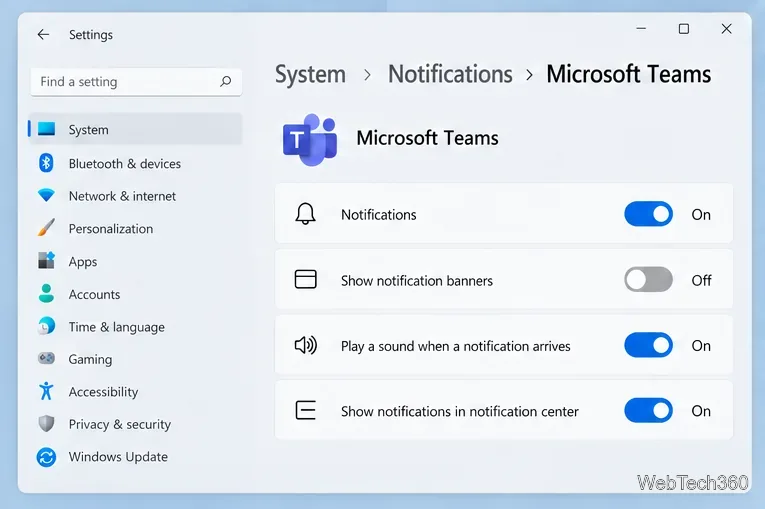Screen dimensions: 765x509
Task: Click the Off label next to banners toggle
Action: click(702, 280)
